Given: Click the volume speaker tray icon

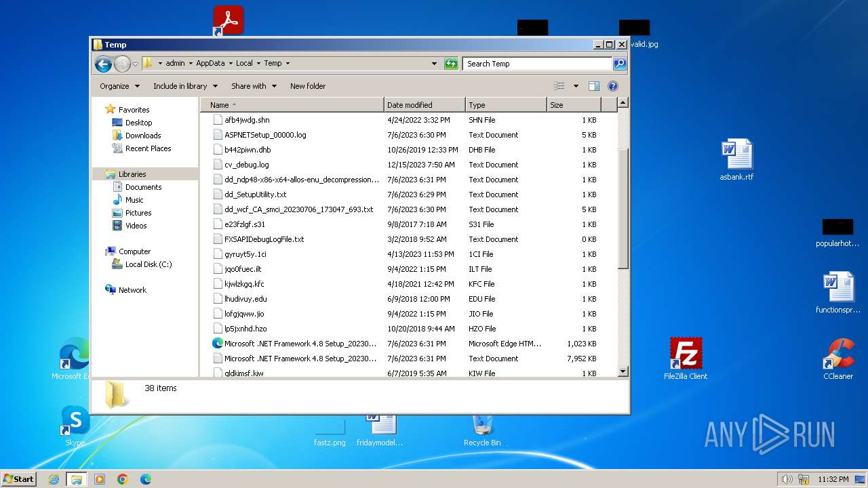Looking at the screenshot, I should coord(787,479).
